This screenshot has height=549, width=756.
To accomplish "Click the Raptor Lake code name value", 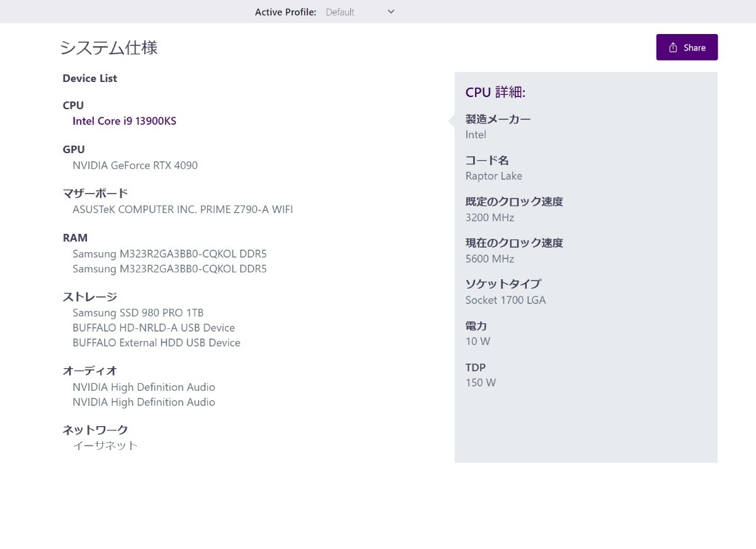I will tap(493, 176).
